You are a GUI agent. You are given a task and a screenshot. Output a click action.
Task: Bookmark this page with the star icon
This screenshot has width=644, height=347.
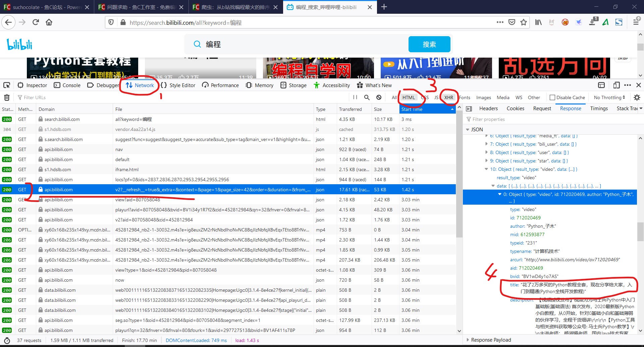click(x=523, y=22)
